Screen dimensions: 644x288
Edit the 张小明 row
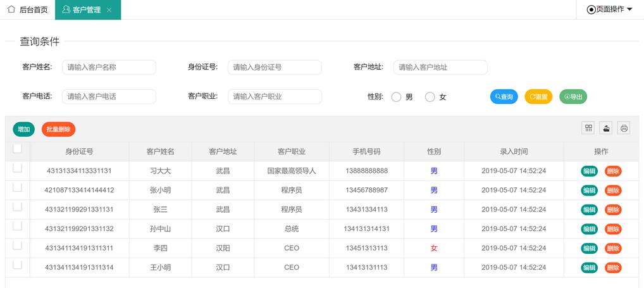[x=589, y=191]
